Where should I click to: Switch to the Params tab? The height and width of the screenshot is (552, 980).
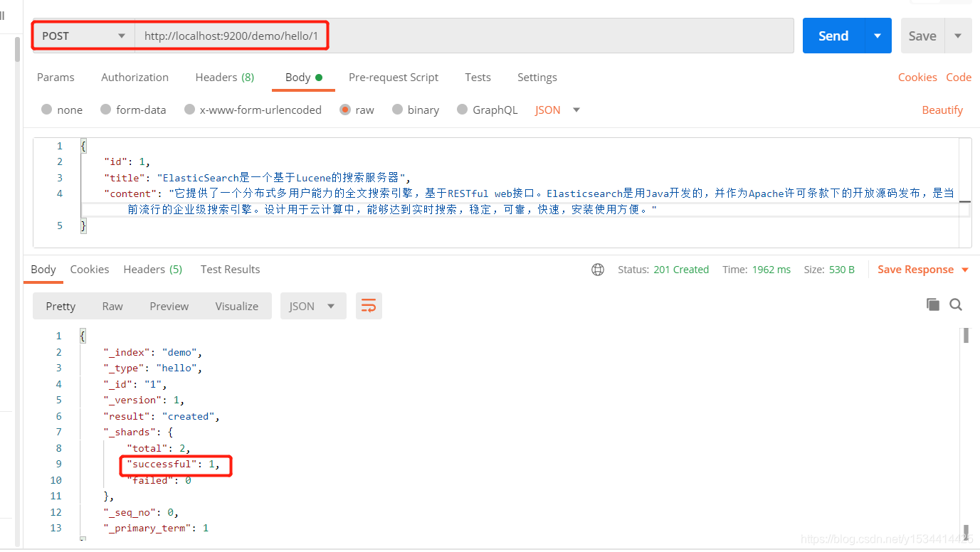[x=56, y=77]
